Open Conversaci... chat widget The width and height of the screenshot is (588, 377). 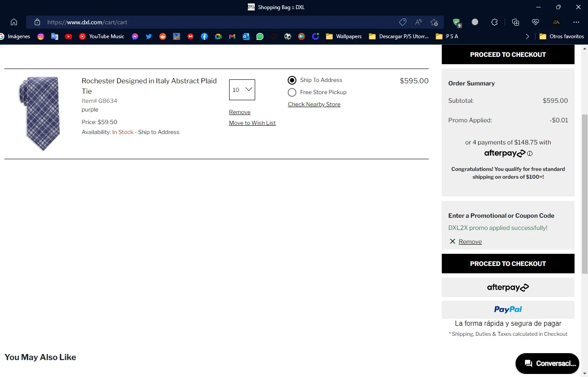point(547,364)
